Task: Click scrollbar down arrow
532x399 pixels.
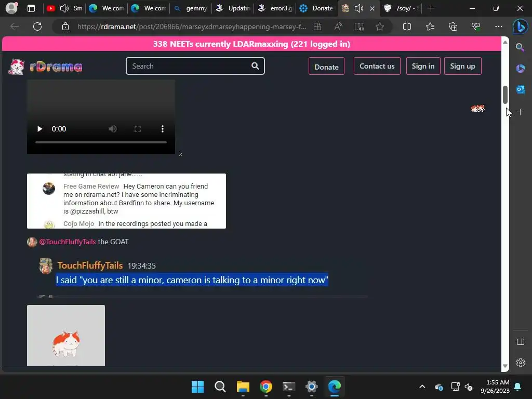Action: click(x=505, y=366)
